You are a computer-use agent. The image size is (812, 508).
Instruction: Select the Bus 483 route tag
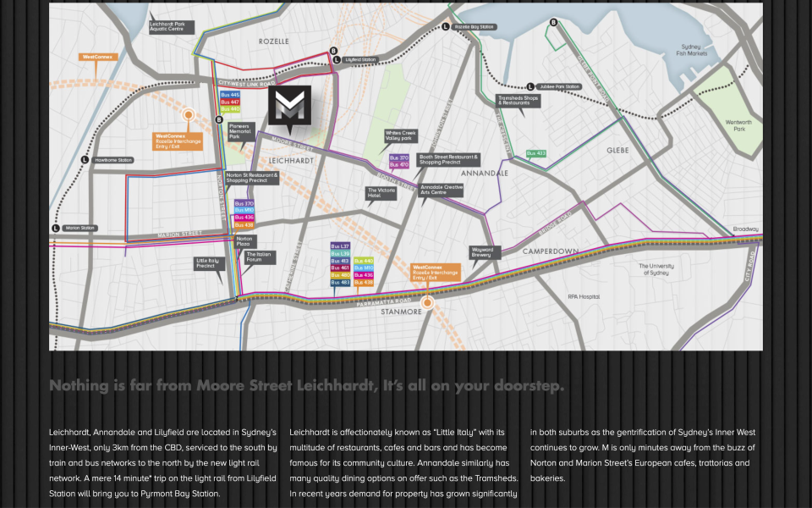tap(340, 283)
